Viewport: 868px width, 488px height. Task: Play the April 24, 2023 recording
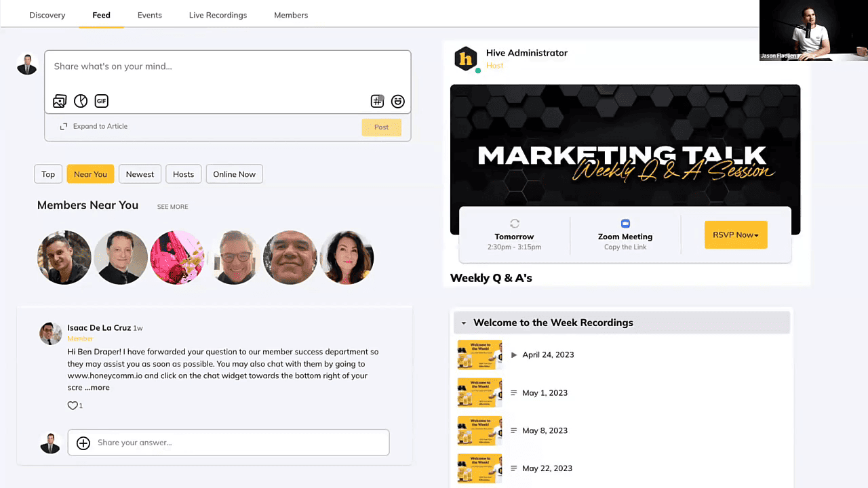point(514,354)
